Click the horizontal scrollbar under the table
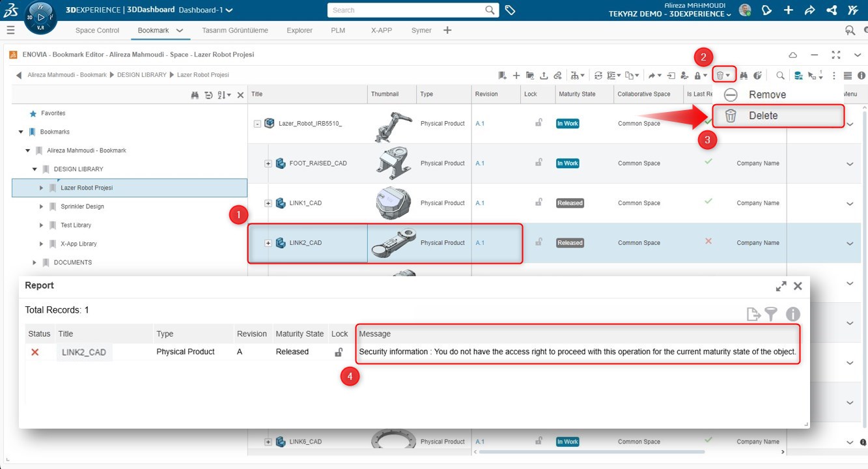868x469 pixels. (x=591, y=451)
